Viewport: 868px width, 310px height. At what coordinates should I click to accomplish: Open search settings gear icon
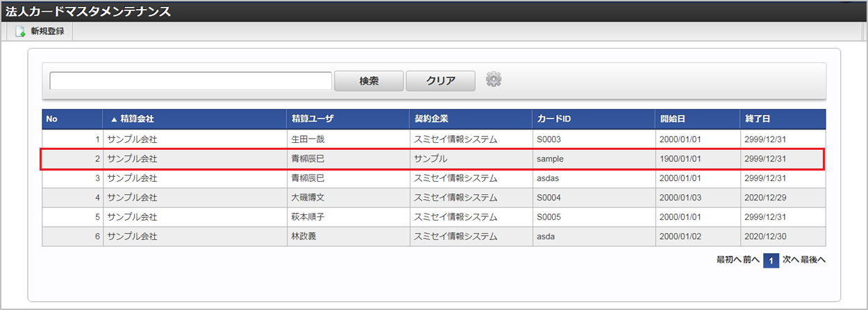494,80
